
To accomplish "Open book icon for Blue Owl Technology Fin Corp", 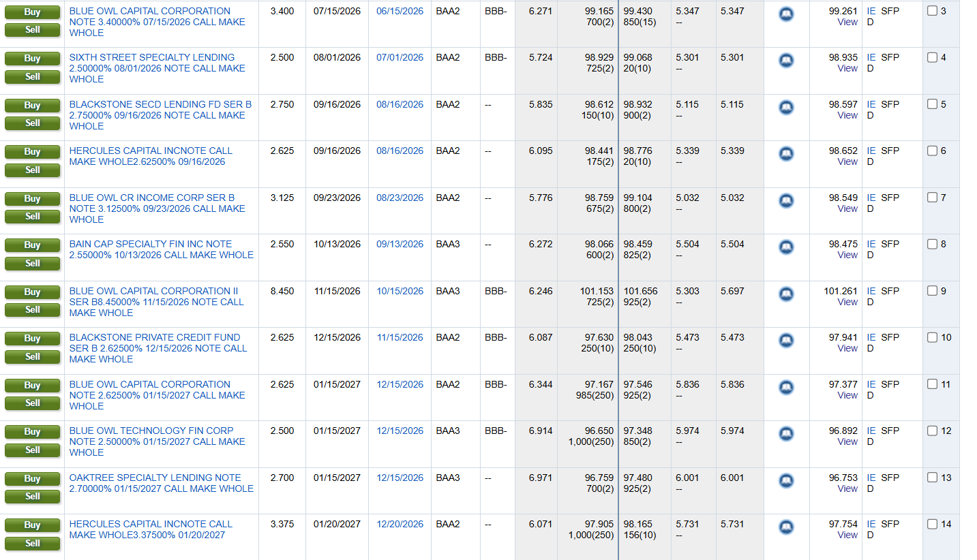I will click(x=786, y=433).
